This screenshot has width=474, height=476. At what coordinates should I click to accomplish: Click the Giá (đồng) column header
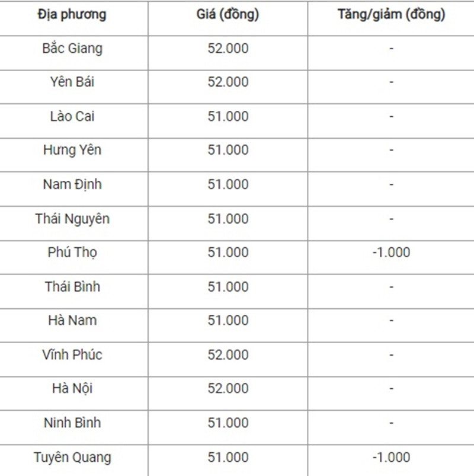[x=228, y=15]
